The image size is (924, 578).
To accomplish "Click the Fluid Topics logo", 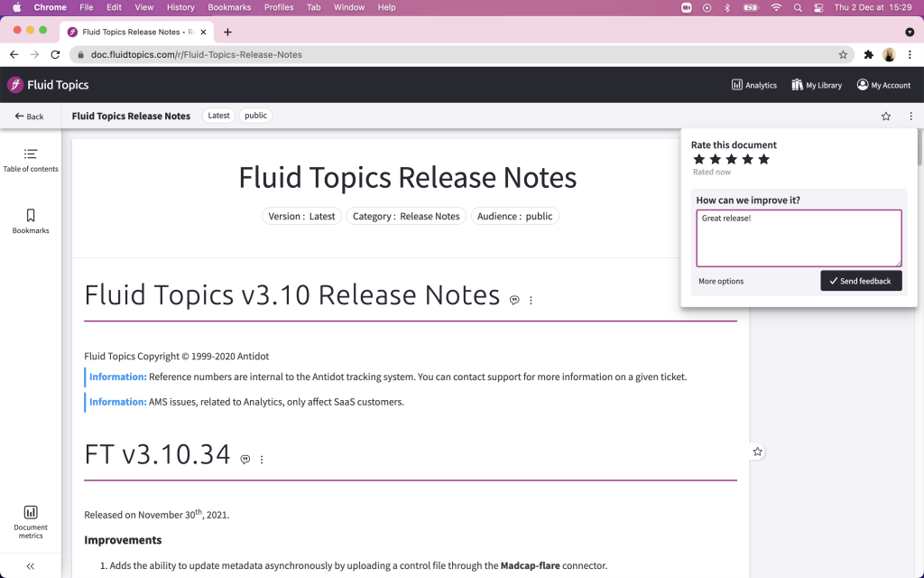I will tap(48, 84).
